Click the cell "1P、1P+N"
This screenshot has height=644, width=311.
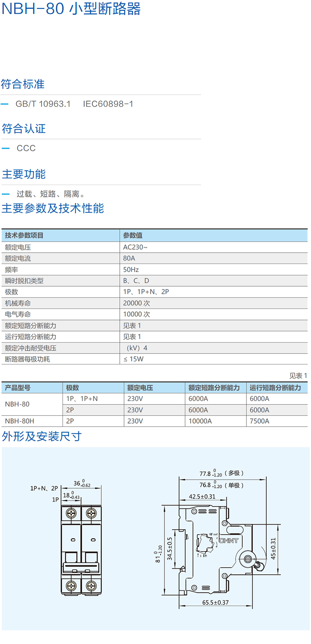[x=82, y=399]
